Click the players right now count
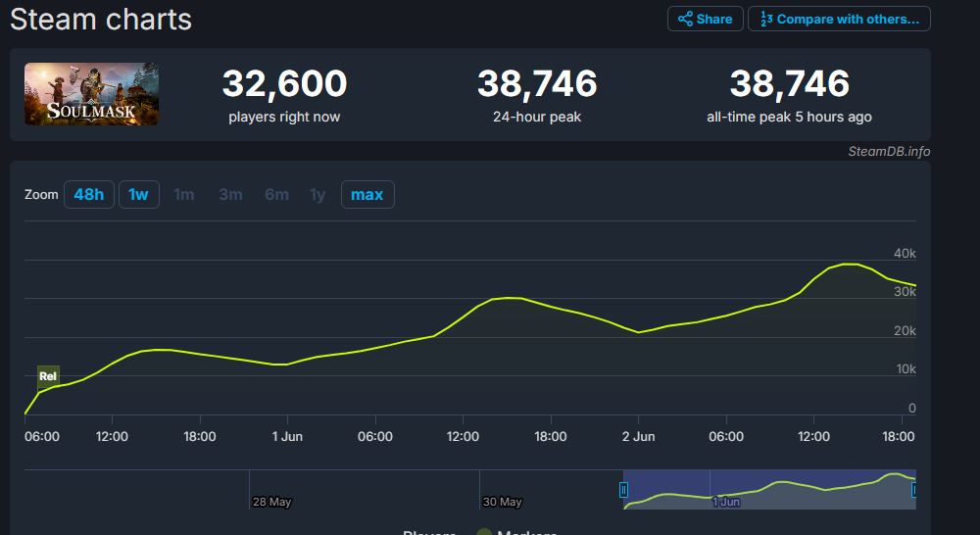The image size is (980, 535). [284, 84]
